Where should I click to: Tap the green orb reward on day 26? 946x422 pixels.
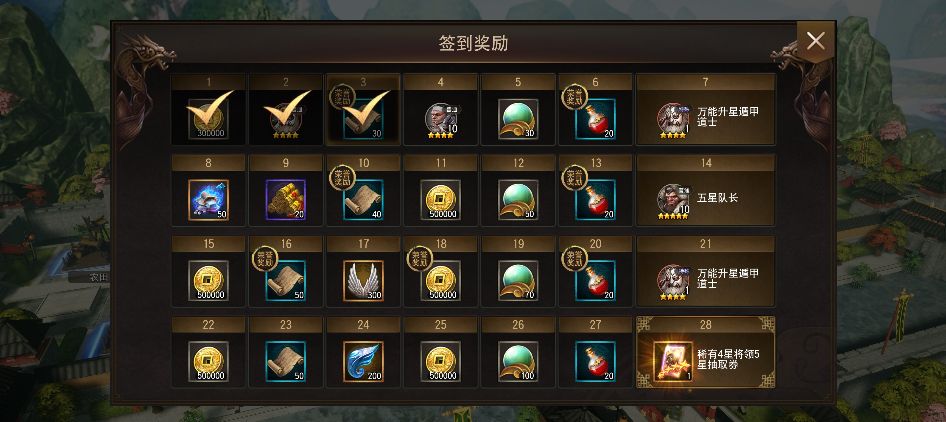tap(518, 361)
